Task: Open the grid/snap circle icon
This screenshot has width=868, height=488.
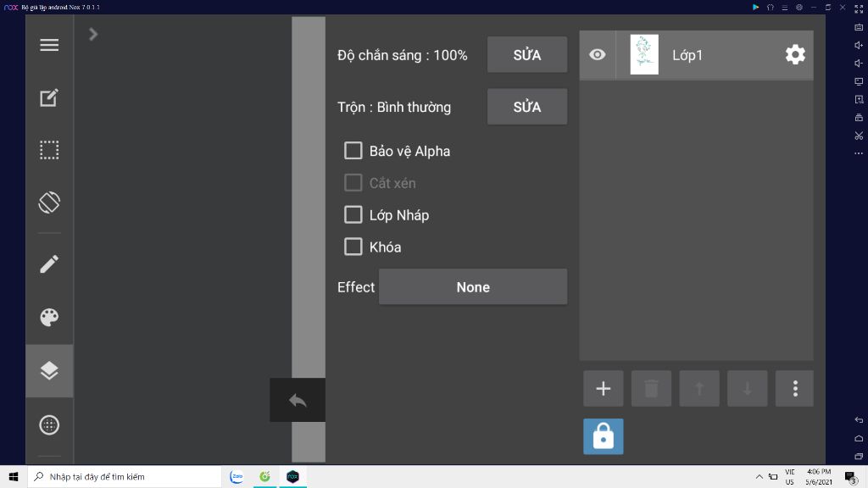Action: point(49,425)
